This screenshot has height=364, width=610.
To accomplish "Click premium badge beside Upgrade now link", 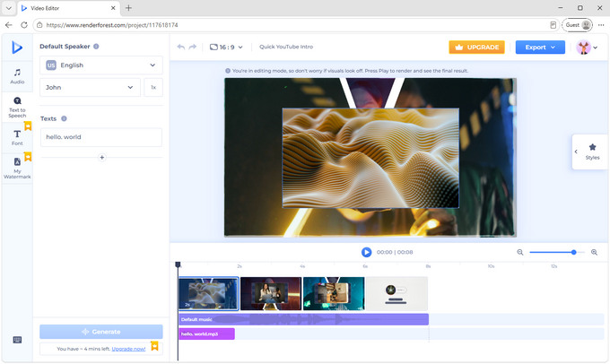I will tap(154, 346).
